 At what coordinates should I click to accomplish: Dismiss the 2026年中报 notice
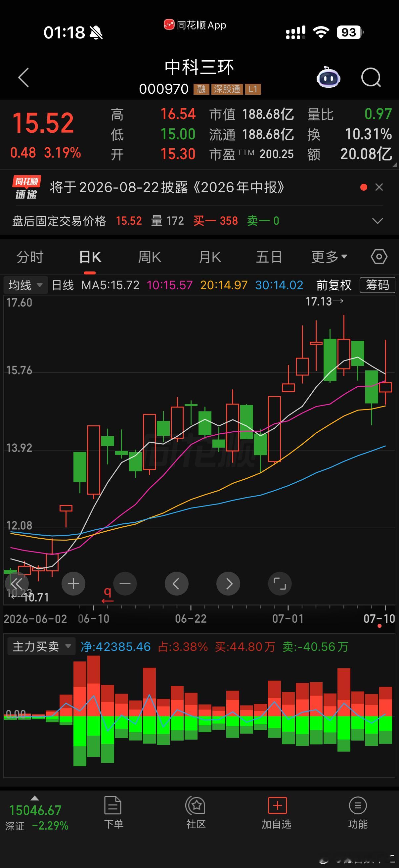(x=379, y=187)
